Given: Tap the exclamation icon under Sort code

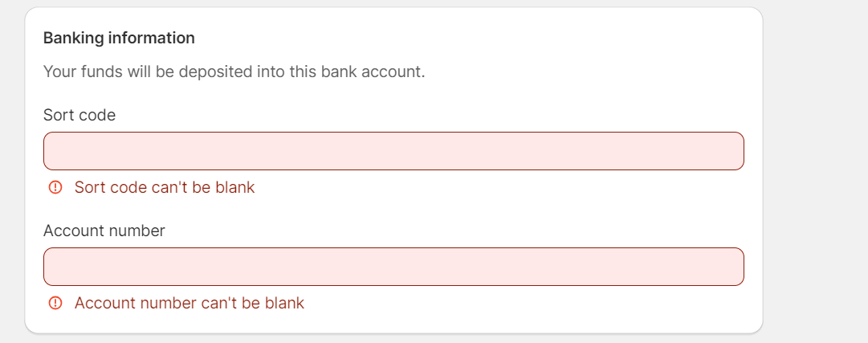Looking at the screenshot, I should click(x=55, y=188).
